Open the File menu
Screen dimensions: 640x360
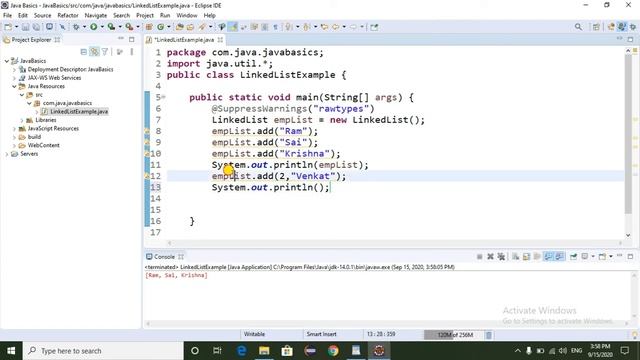(x=7, y=15)
